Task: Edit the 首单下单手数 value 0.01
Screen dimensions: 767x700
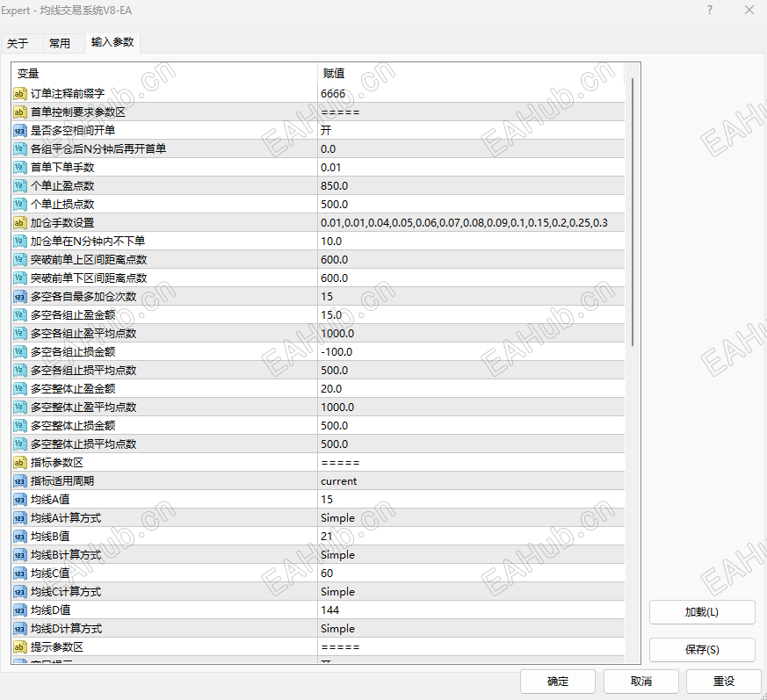Action: [x=471, y=167]
